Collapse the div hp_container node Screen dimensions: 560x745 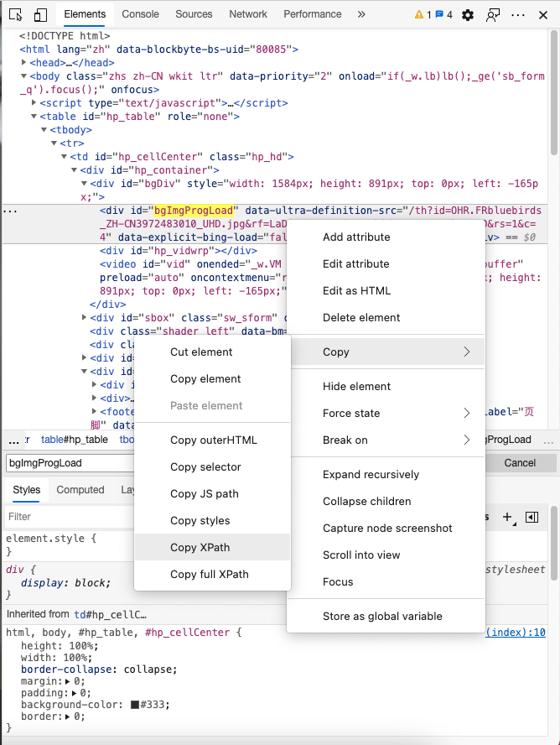(74, 170)
